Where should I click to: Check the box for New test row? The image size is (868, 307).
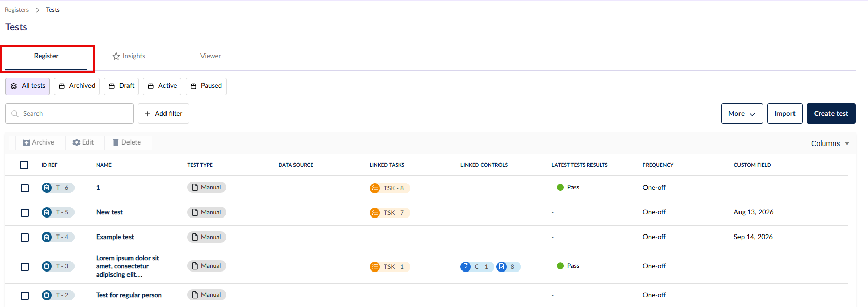25,213
